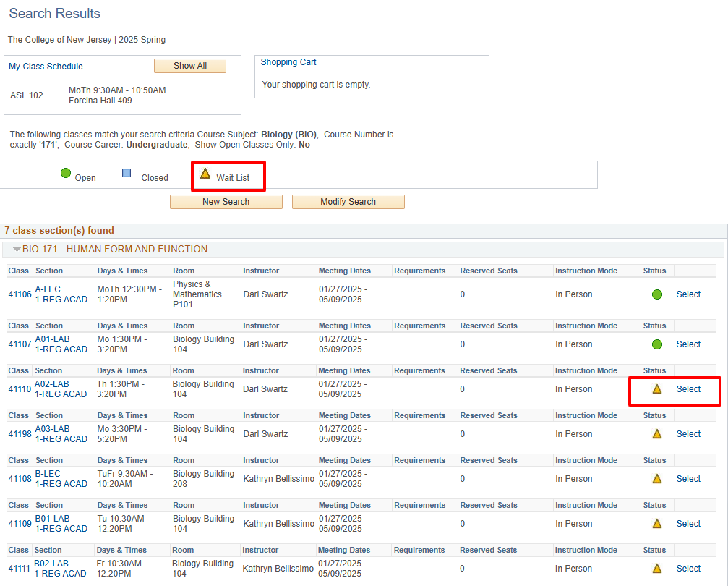The image size is (728, 586).
Task: Open class number 41108 link
Action: [20, 479]
